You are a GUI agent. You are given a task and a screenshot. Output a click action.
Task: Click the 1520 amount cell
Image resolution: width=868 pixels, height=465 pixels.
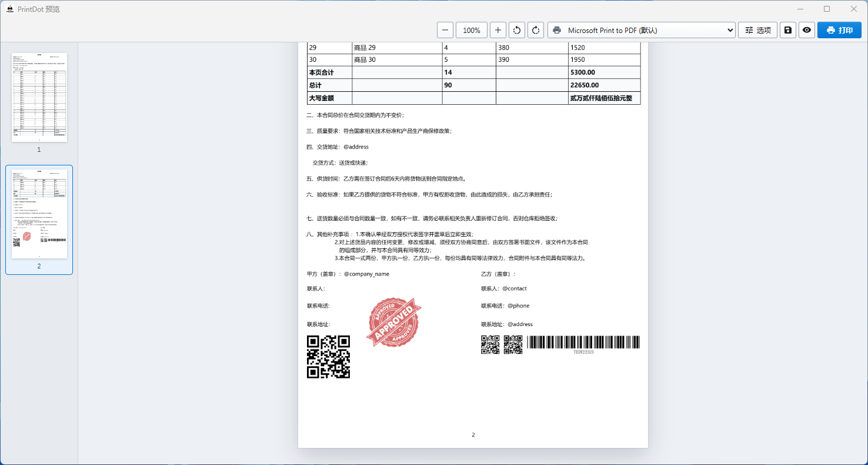tap(604, 48)
